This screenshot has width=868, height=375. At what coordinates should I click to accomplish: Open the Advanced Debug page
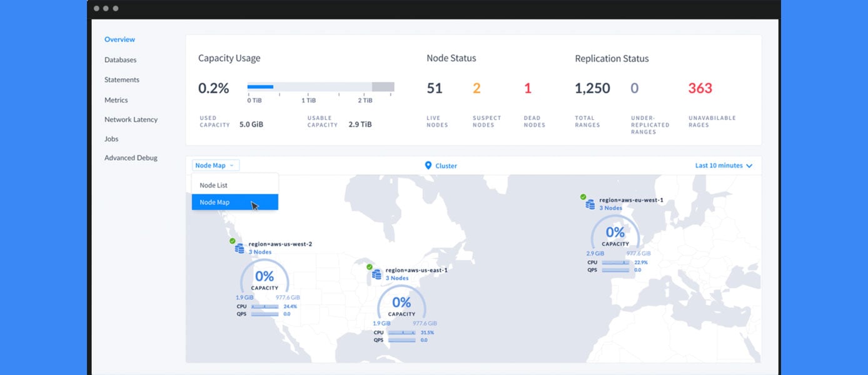131,158
